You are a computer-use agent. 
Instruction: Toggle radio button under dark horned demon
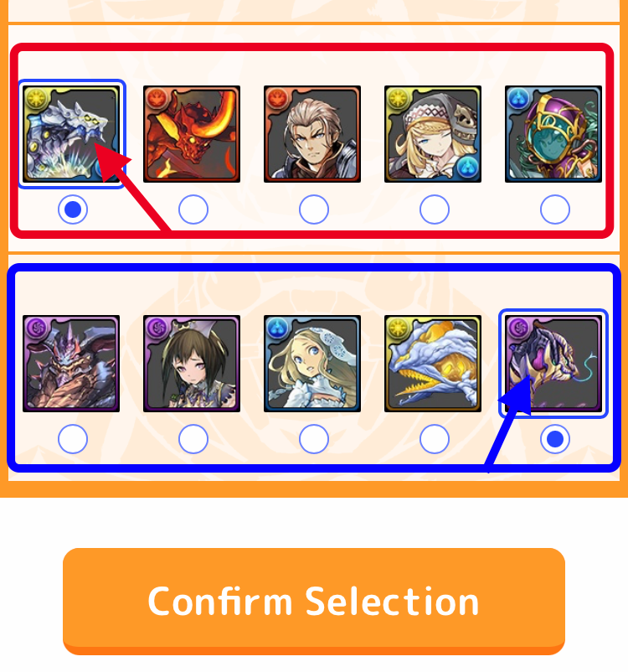point(73,439)
